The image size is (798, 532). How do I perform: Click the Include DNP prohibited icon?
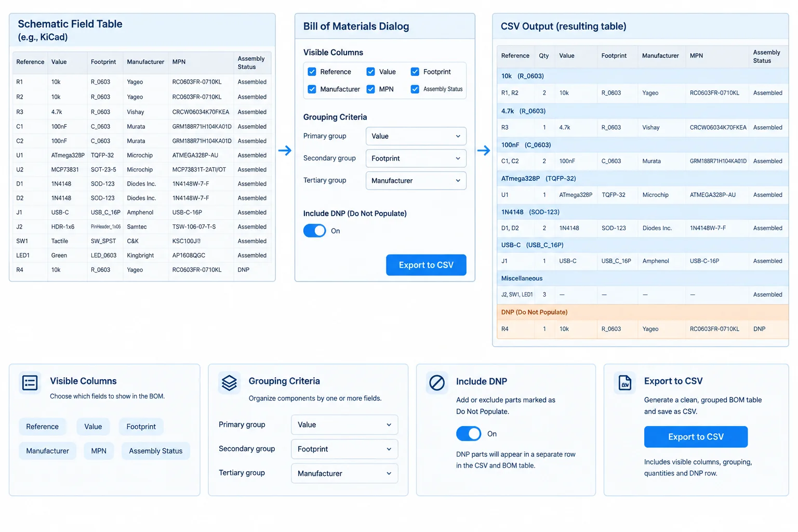coord(437,383)
